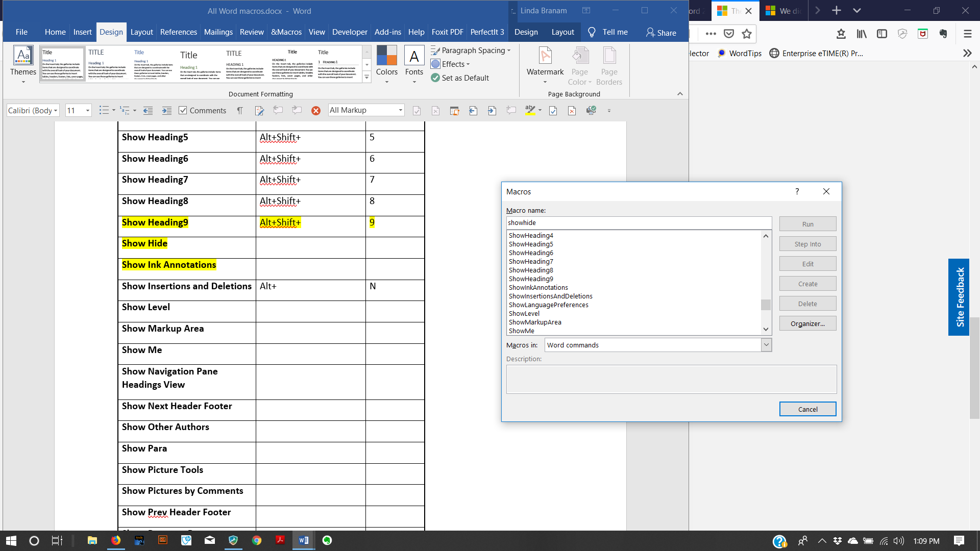Open the References ribbon tab
Image resolution: width=980 pixels, height=551 pixels.
coord(178,32)
